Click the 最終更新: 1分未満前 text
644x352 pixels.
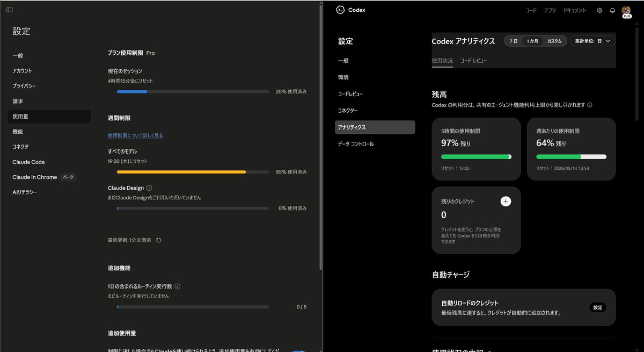point(129,240)
